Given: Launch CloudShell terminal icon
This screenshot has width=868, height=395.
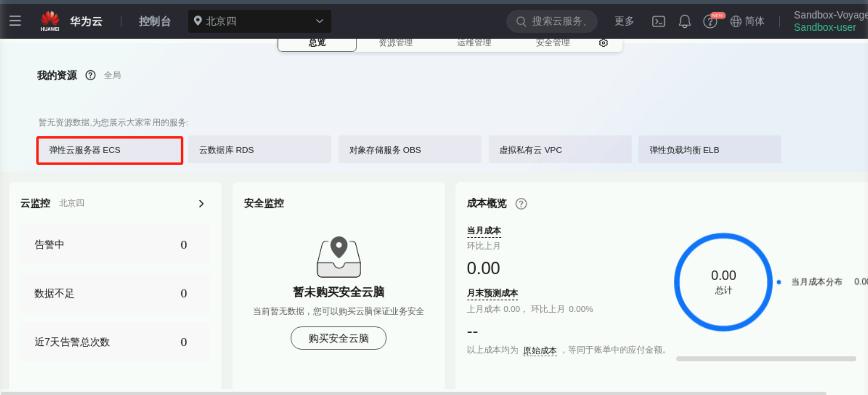Looking at the screenshot, I should [x=659, y=21].
